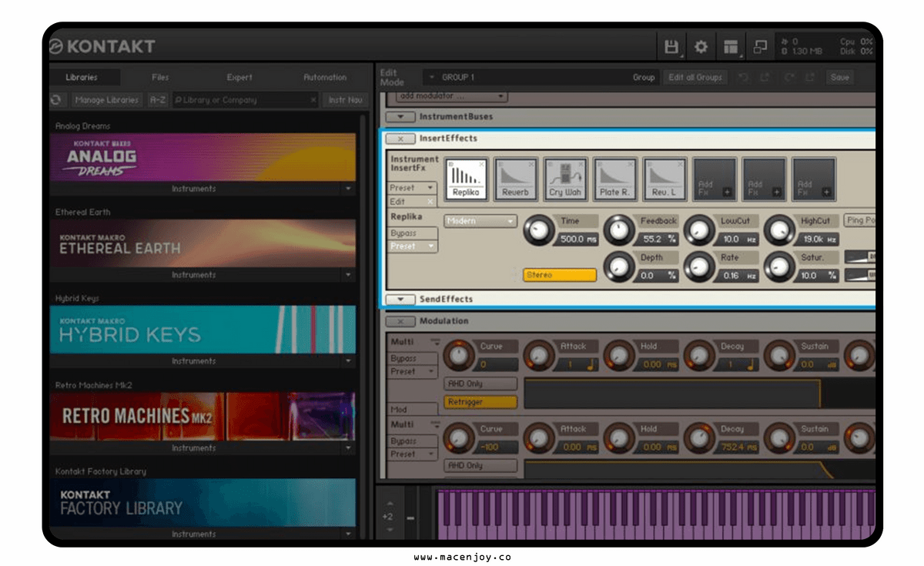Click the Replika HighCut knob
Screen dimensions: 924x566
[x=779, y=229]
